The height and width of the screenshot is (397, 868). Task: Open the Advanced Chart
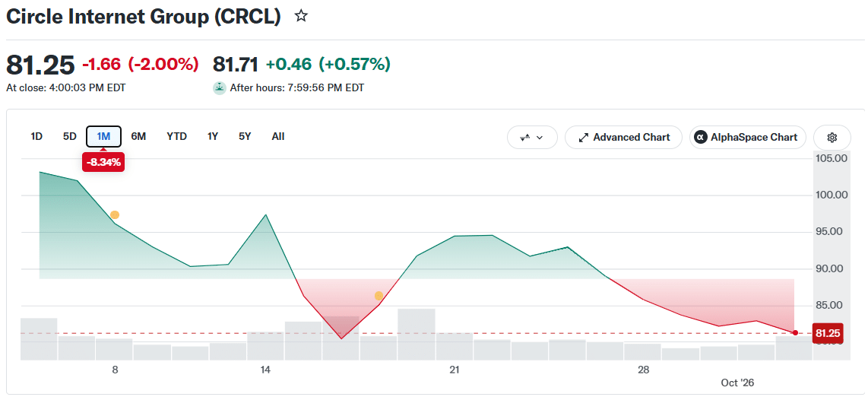[625, 138]
